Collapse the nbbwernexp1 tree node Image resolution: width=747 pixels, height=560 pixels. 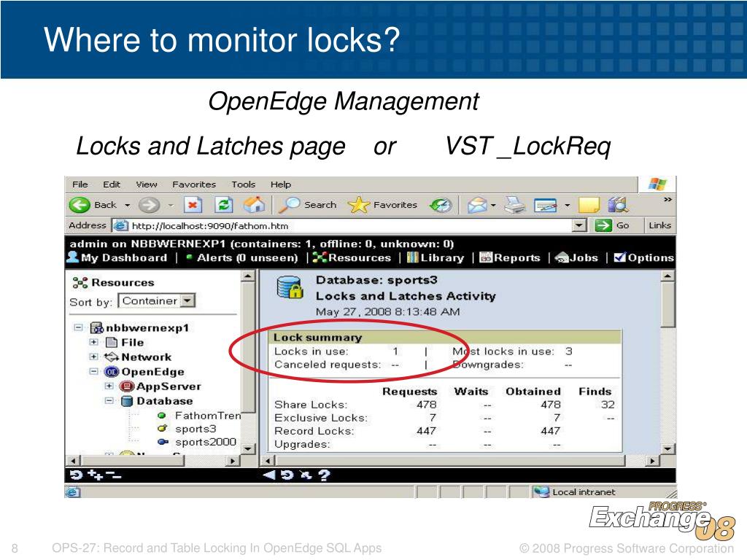[78, 327]
